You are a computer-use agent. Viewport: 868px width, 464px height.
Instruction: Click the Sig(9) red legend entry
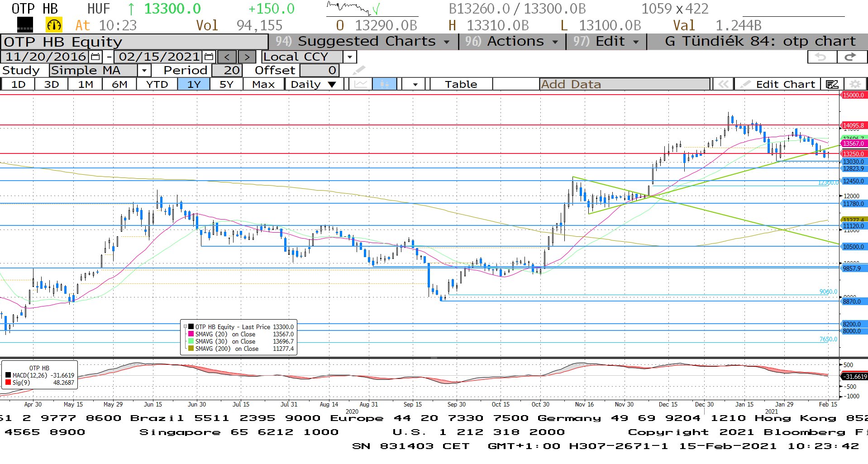pos(40,383)
